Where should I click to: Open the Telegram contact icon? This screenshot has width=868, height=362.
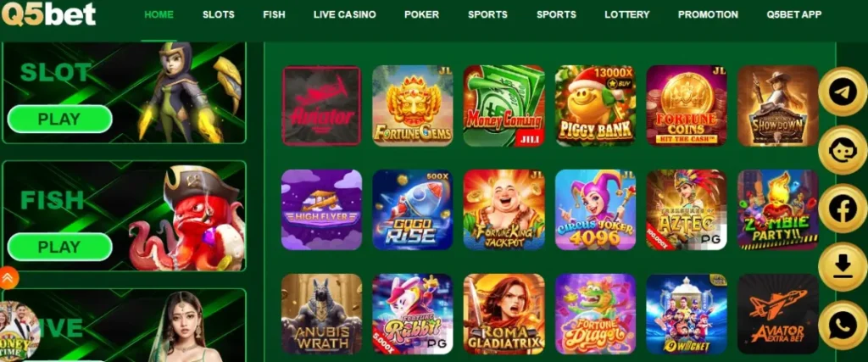pyautogui.click(x=843, y=92)
